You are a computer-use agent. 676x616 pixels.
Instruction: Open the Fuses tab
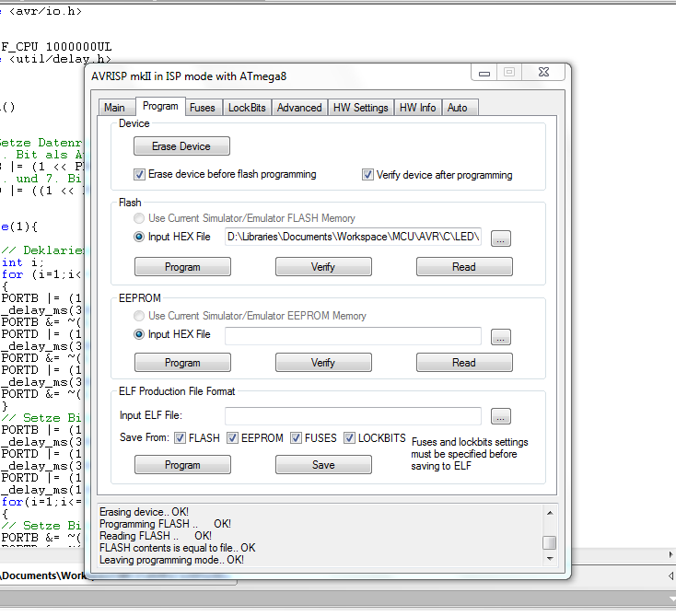[203, 108]
